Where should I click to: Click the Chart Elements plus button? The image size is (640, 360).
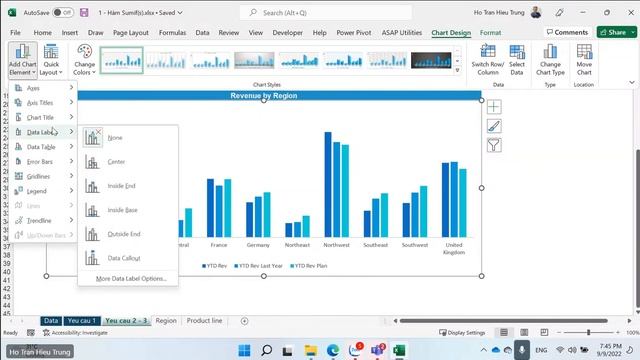[x=494, y=107]
